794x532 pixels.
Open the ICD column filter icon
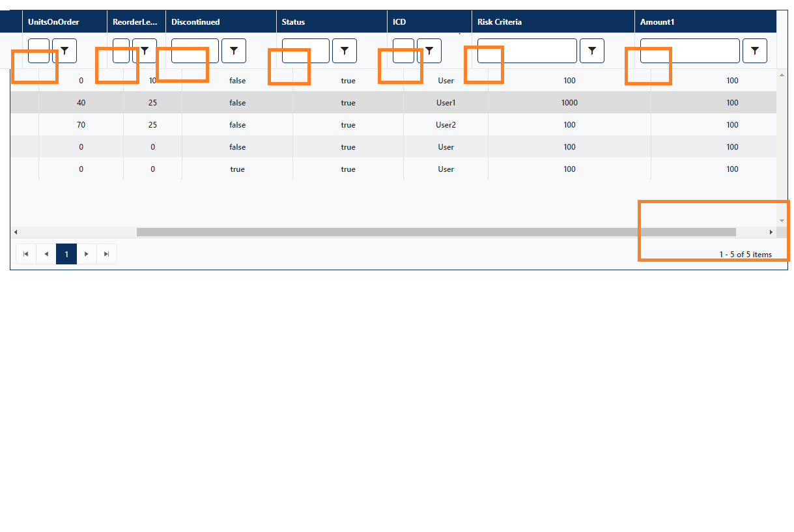point(429,51)
